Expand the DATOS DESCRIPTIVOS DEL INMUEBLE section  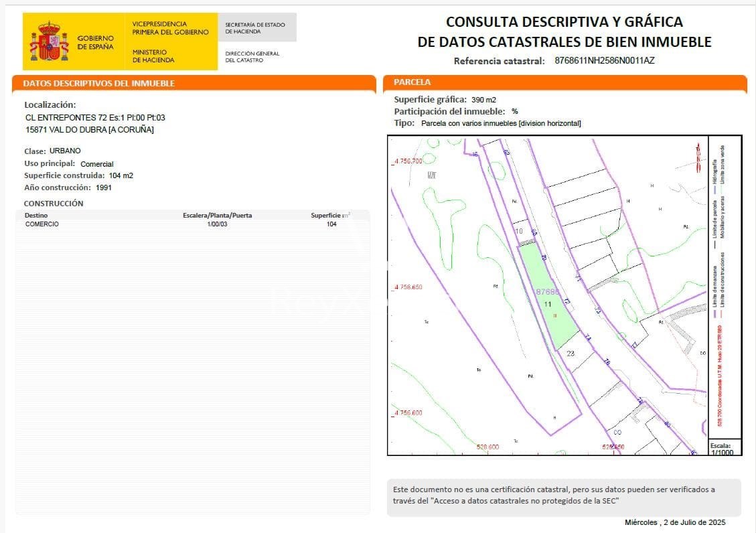(193, 83)
